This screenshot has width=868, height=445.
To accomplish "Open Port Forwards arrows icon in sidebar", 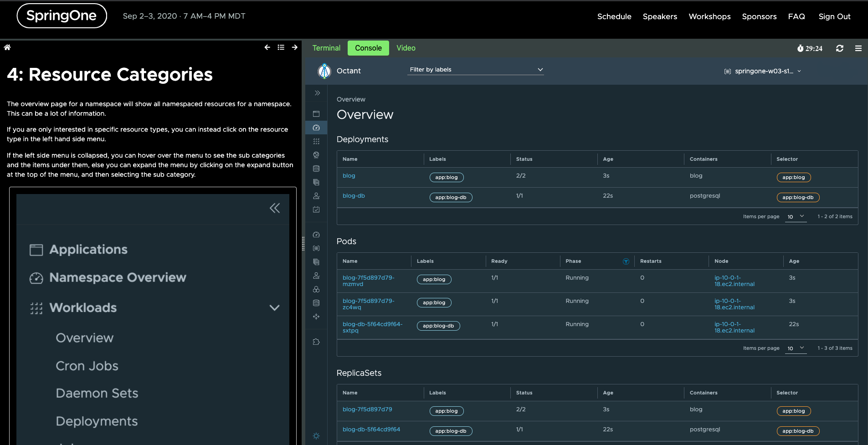I will (x=316, y=317).
